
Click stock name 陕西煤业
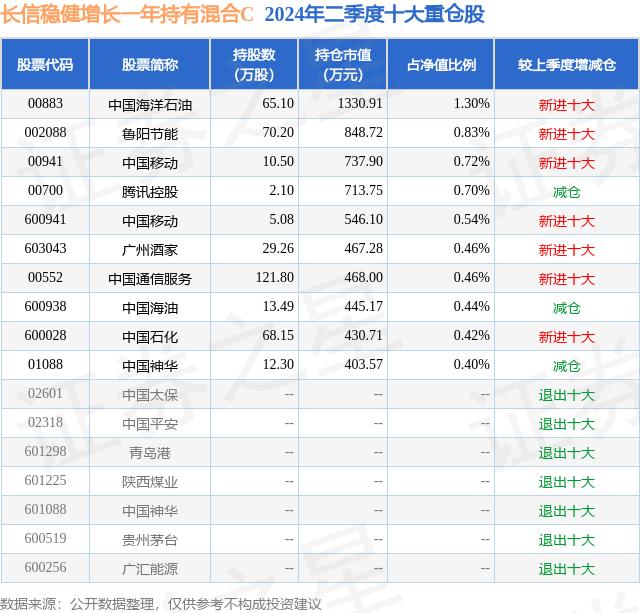tap(150, 482)
